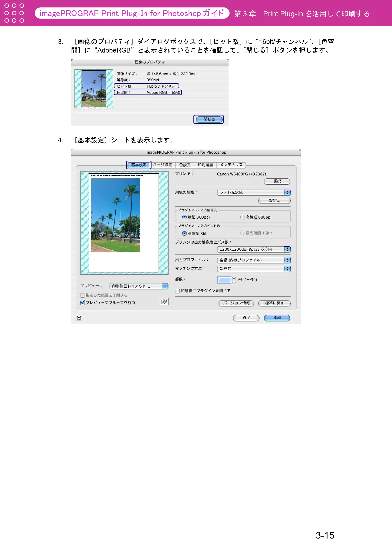The image size is (392, 555).
Task: Open the 出力プロファイル 自動 dropdown
Action: pos(254,260)
